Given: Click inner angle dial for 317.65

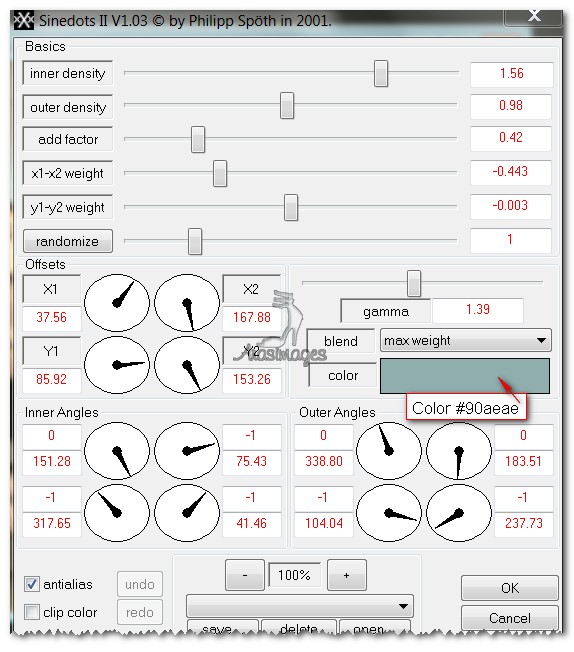Looking at the screenshot, I should pos(117,513).
